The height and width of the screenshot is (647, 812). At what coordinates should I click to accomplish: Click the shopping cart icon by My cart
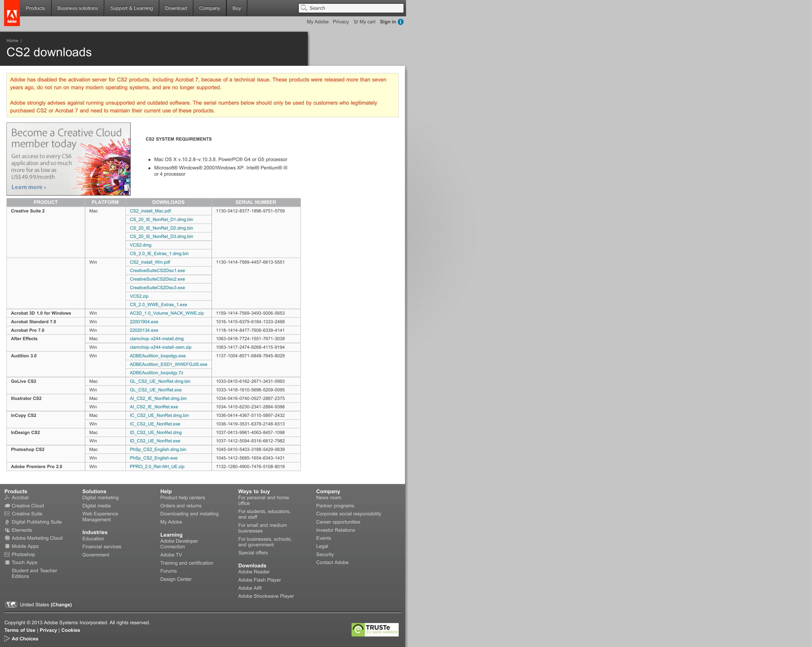[x=356, y=22]
